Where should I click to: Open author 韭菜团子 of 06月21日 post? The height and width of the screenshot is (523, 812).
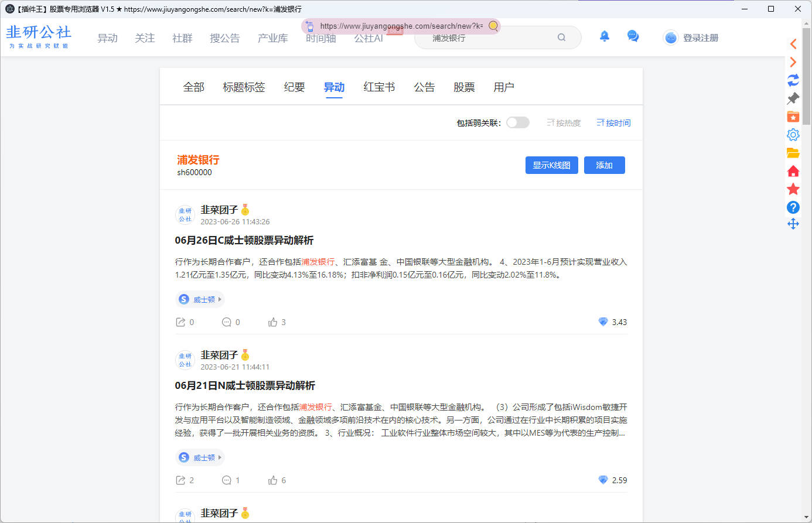point(219,355)
